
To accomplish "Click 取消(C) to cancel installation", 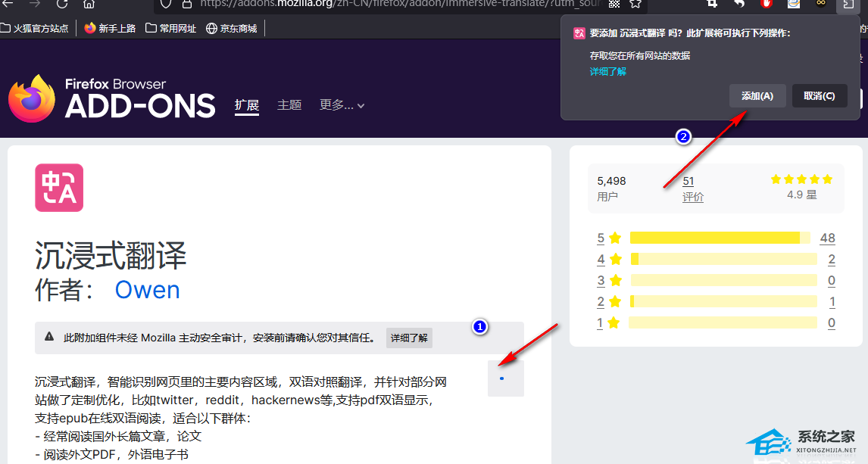I will 819,96.
